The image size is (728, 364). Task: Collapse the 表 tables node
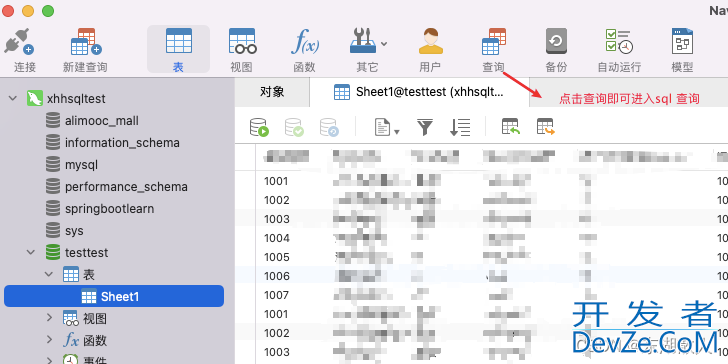tap(49, 274)
